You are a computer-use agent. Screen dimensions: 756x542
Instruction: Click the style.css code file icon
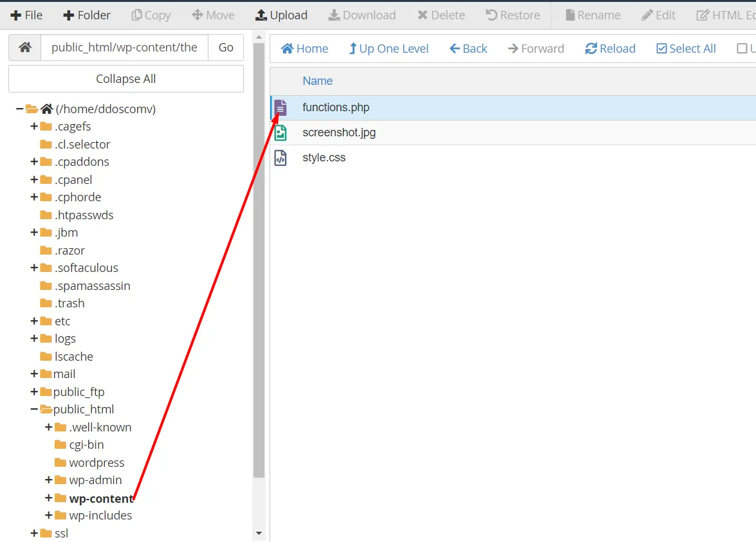[x=281, y=158]
